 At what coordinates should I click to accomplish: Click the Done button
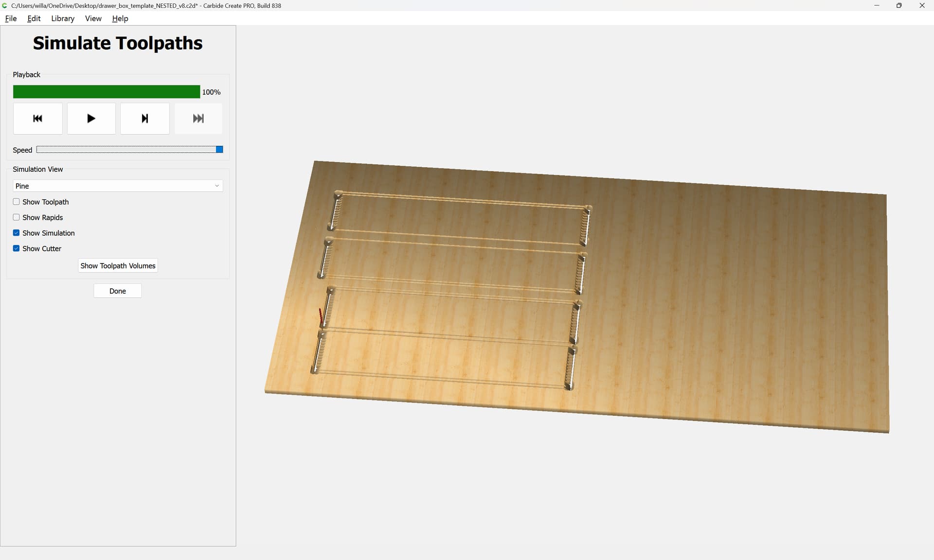point(117,291)
